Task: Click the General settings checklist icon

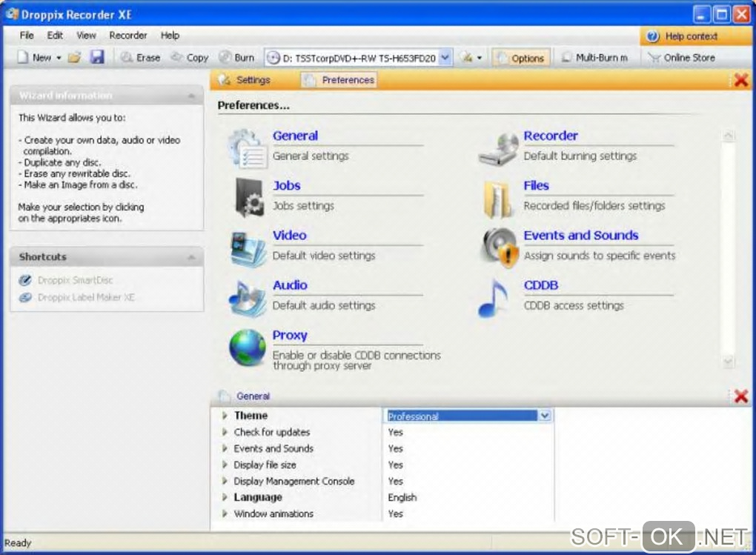Action: pos(248,148)
